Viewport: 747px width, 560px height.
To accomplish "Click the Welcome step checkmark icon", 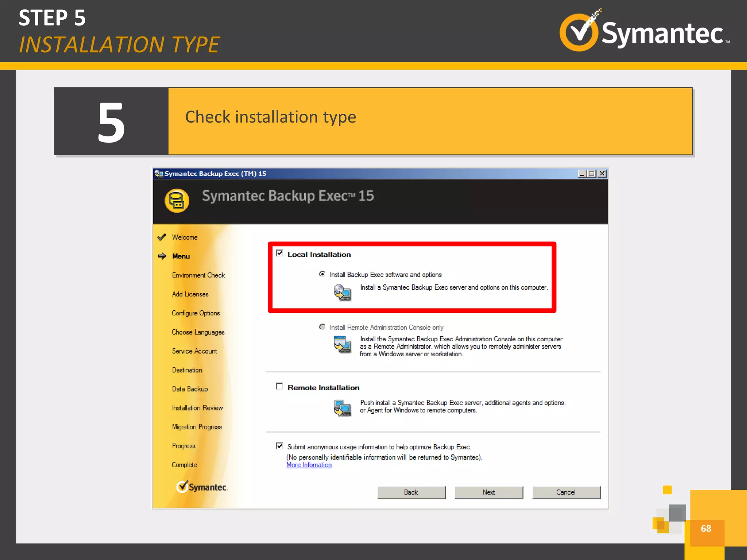I will point(162,237).
